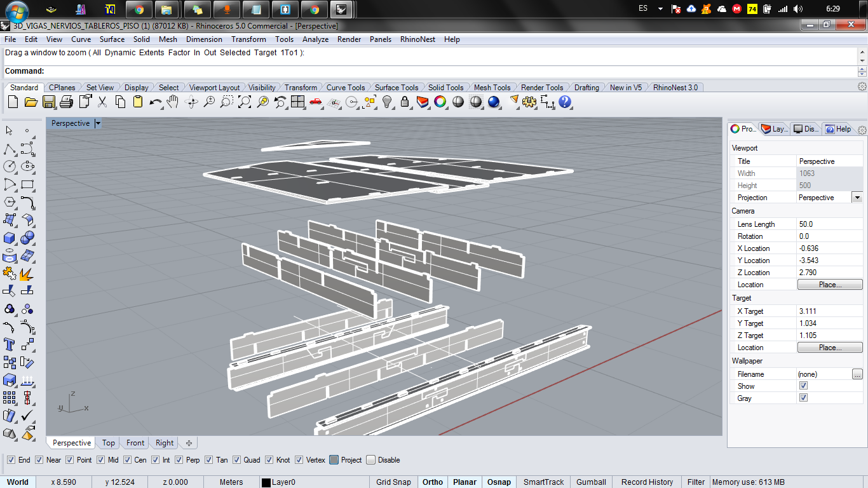Activate the Pan hand tool
This screenshot has height=488, width=868.
(173, 102)
